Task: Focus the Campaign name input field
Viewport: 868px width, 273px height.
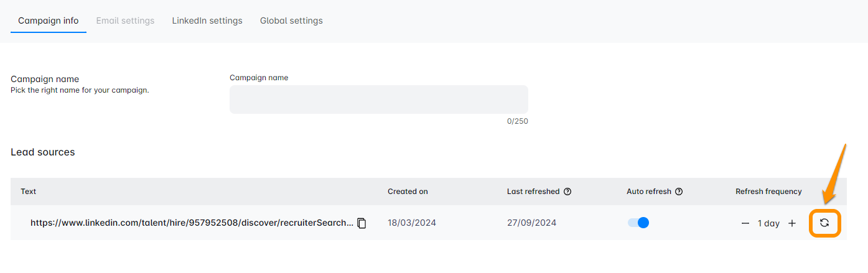Action: [x=378, y=99]
